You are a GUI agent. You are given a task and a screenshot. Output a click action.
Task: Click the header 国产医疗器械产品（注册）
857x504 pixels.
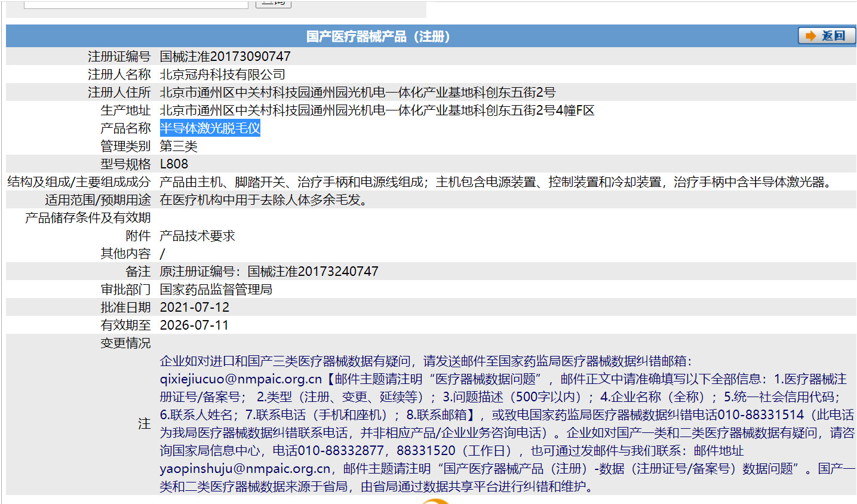378,36
